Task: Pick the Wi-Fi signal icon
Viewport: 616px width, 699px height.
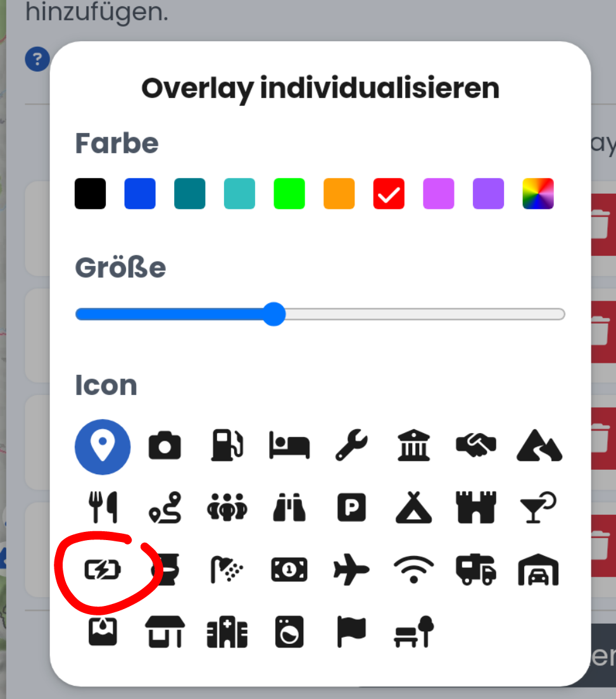Action: [413, 570]
